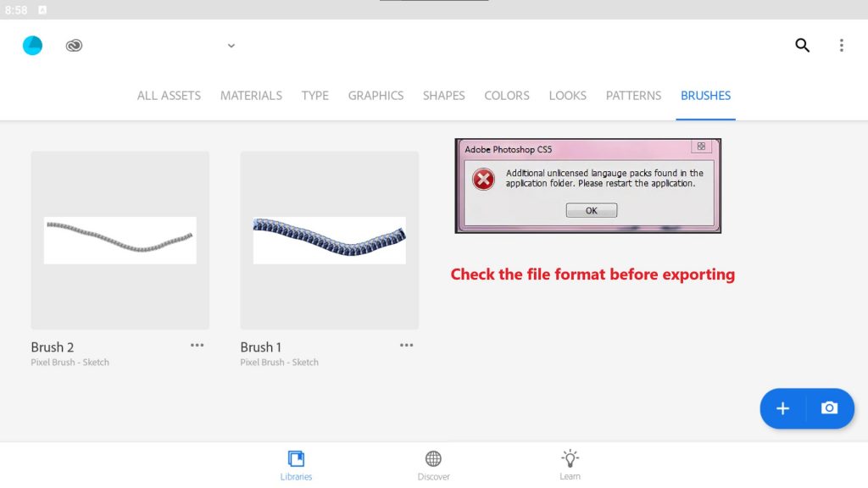
Task: Click 'Pixel Brush - Sketch' under Brush 2
Action: [70, 363]
